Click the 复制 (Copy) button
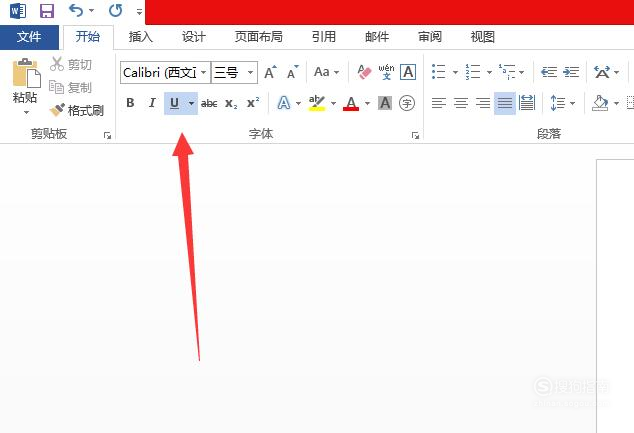The width and height of the screenshot is (634, 433). pyautogui.click(x=70, y=87)
